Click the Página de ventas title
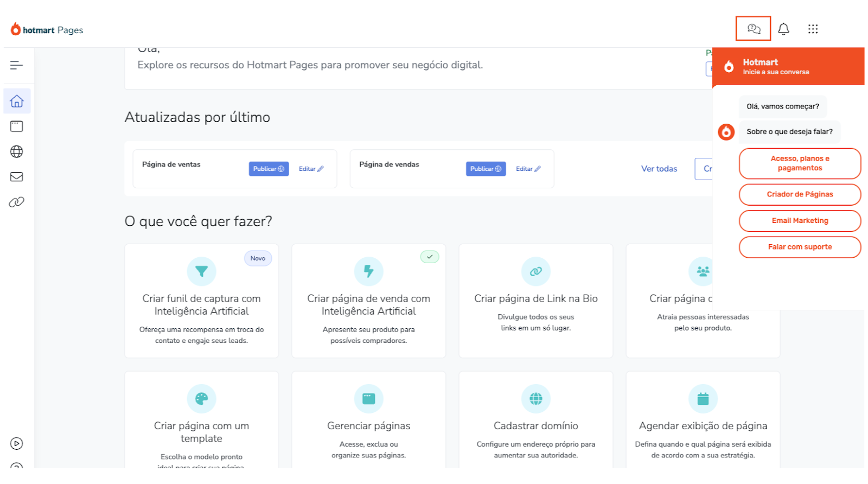The image size is (868, 484). [171, 164]
